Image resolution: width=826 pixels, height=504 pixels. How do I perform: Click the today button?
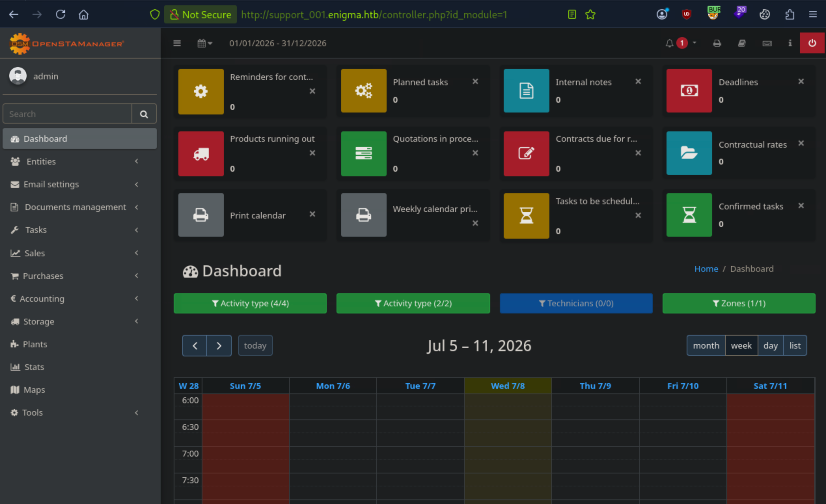pyautogui.click(x=255, y=345)
